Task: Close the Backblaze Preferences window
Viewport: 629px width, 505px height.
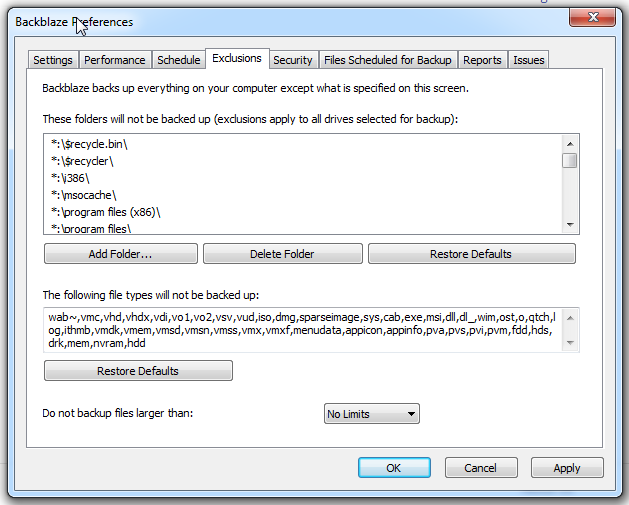Action: [x=592, y=17]
